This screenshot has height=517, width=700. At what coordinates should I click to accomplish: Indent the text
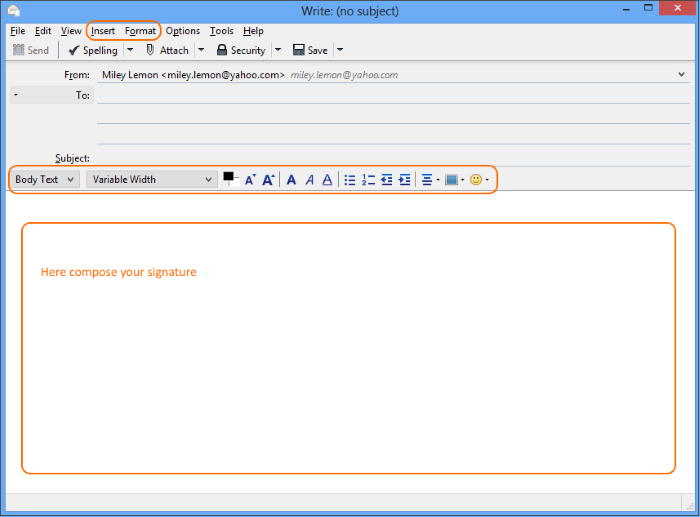click(404, 179)
